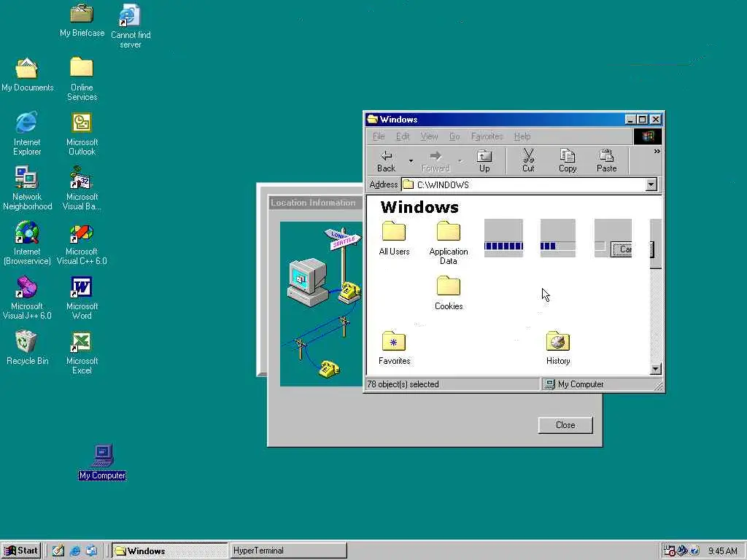The width and height of the screenshot is (747, 560).
Task: Open the Favorites menu
Action: tap(487, 136)
